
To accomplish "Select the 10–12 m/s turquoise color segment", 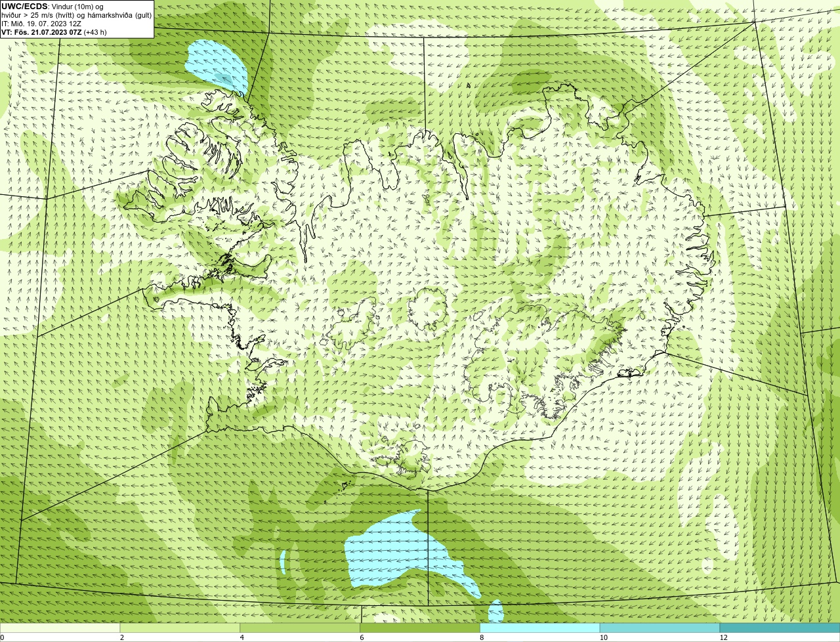I will tap(660, 628).
